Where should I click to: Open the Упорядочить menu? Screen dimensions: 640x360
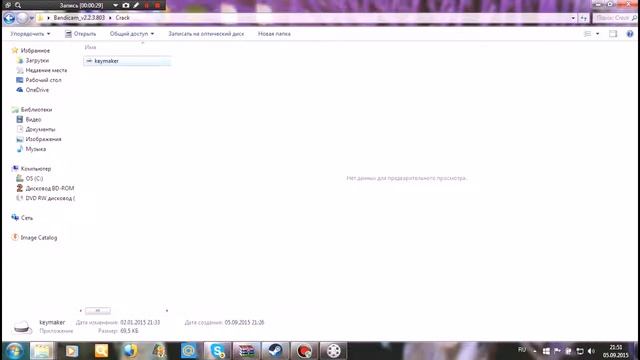coord(30,34)
